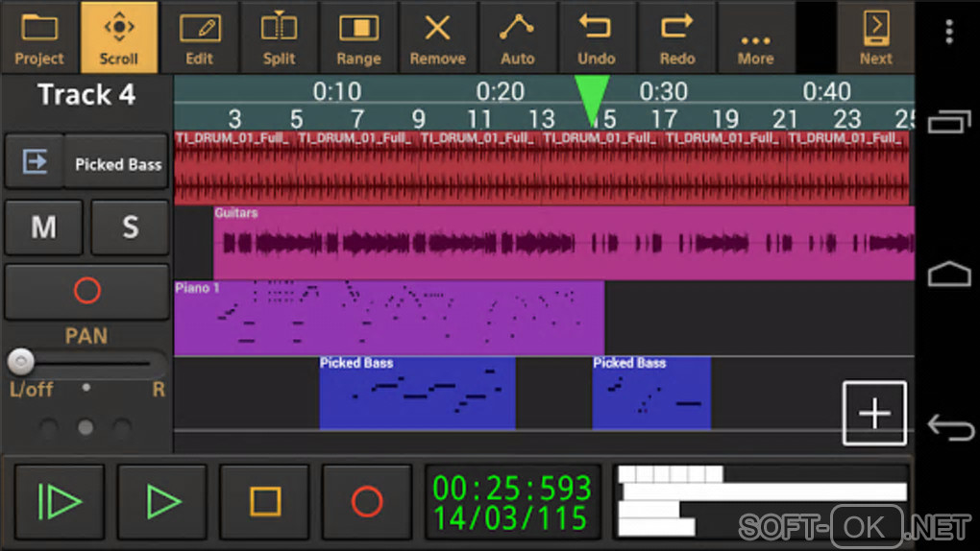Select the Piano 1 MIDI clip
The image size is (980, 551).
click(389, 318)
